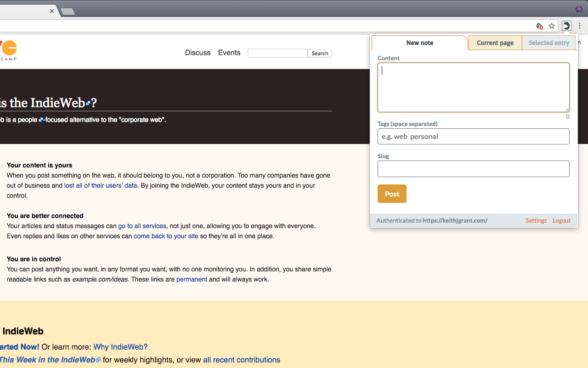Open the Events page link
This screenshot has height=368, width=588.
tap(229, 53)
